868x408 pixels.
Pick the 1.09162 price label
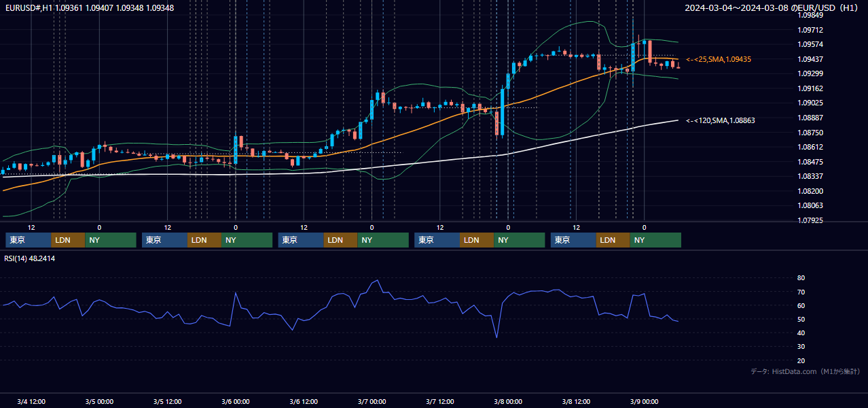click(811, 88)
